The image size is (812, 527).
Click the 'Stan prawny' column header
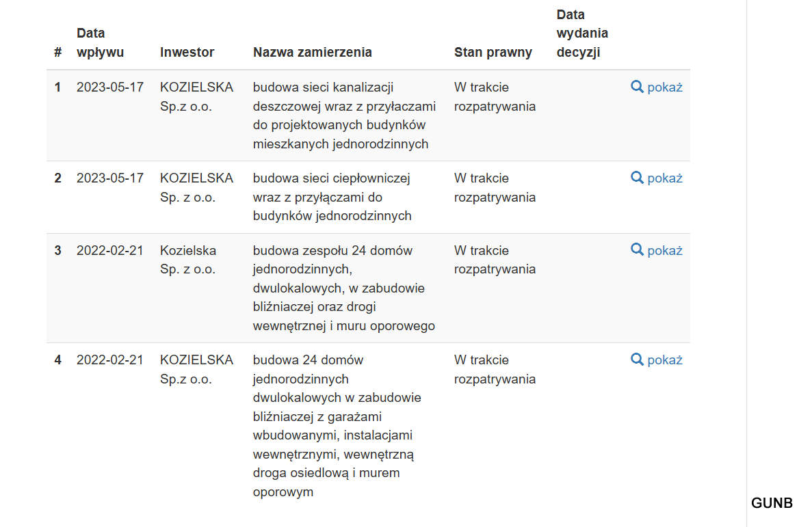tap(493, 52)
